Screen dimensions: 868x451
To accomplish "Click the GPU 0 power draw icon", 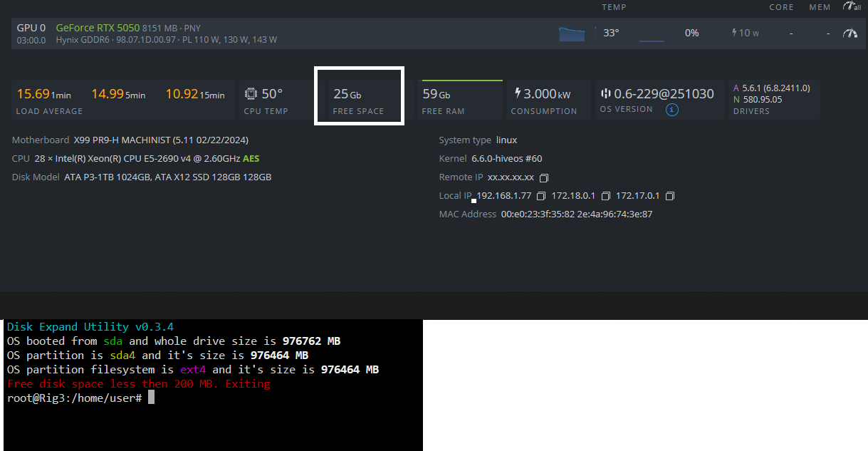I will [734, 33].
